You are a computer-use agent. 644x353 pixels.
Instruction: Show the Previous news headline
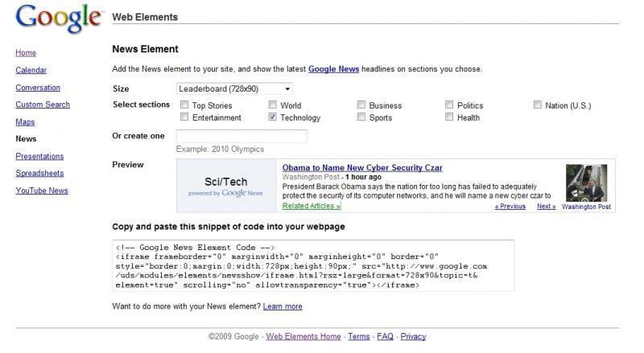point(510,207)
